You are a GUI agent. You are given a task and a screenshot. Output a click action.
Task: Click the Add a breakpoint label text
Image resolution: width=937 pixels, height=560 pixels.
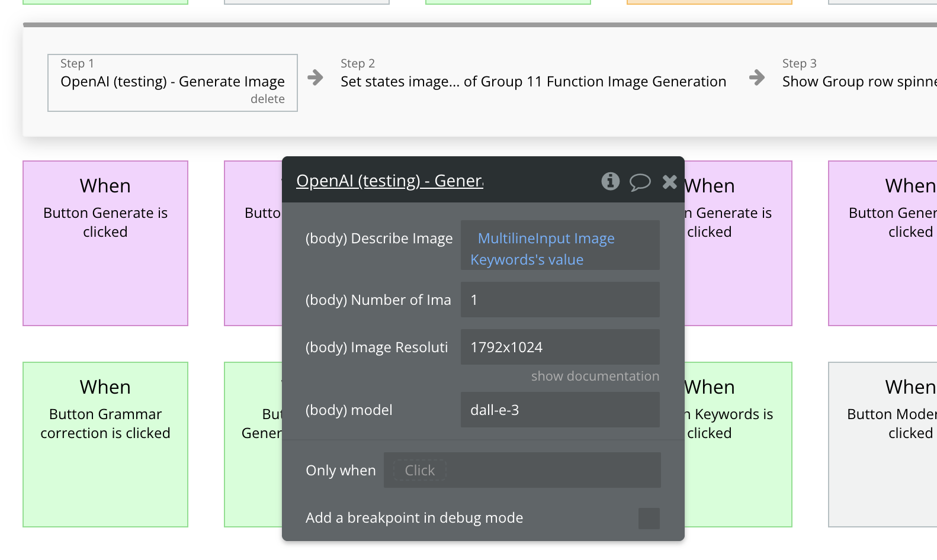point(414,518)
